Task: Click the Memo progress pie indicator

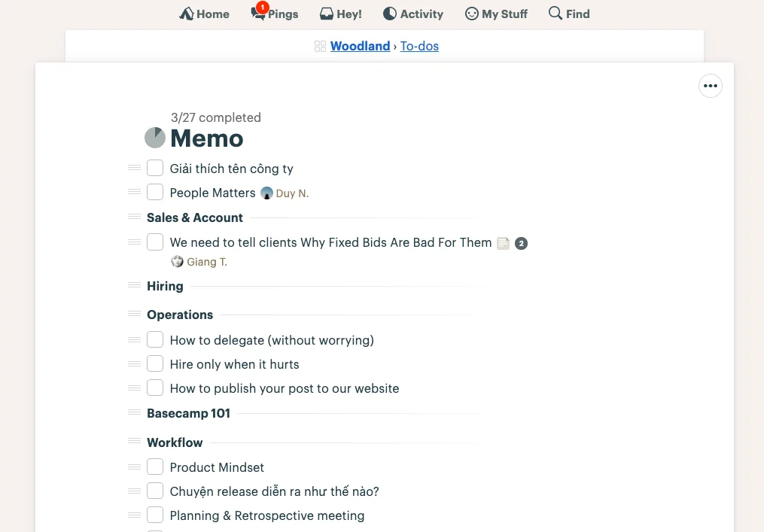Action: pos(155,138)
